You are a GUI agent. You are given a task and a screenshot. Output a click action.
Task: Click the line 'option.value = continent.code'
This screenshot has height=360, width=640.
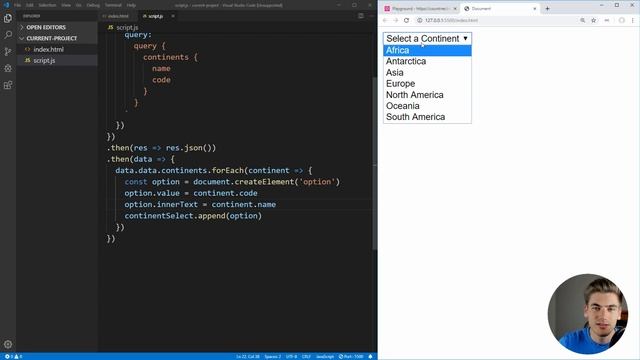coord(191,193)
